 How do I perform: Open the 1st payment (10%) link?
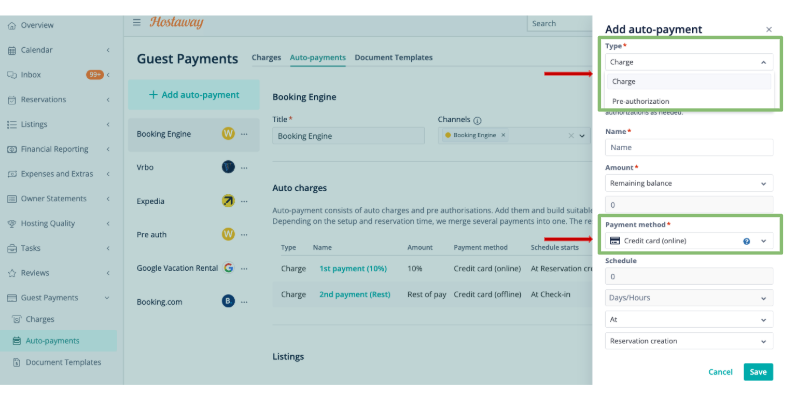click(x=353, y=268)
